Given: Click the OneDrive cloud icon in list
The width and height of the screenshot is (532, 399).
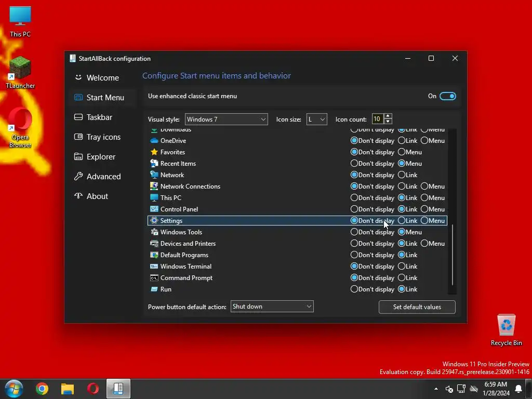Looking at the screenshot, I should coord(154,140).
